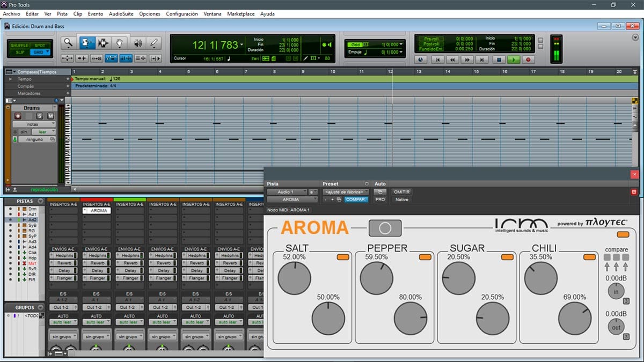Screen dimensions: 644x362
Task: Record-enable the Drums track
Action: point(18,116)
